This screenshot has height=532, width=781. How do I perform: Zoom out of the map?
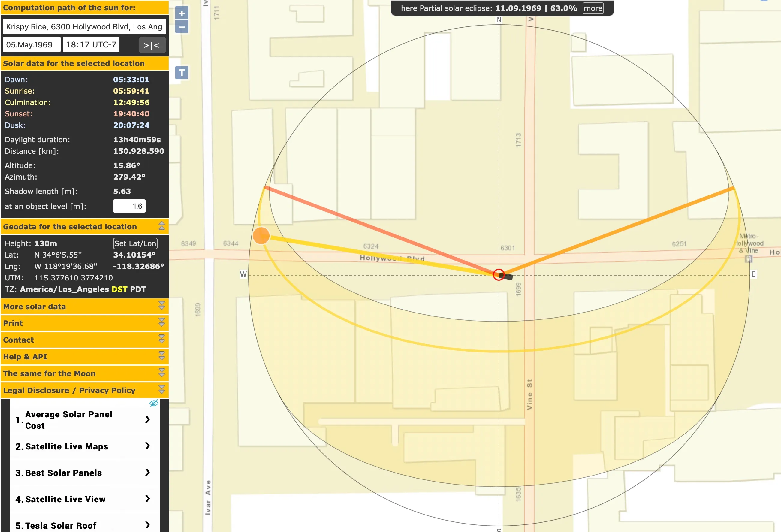pyautogui.click(x=182, y=27)
